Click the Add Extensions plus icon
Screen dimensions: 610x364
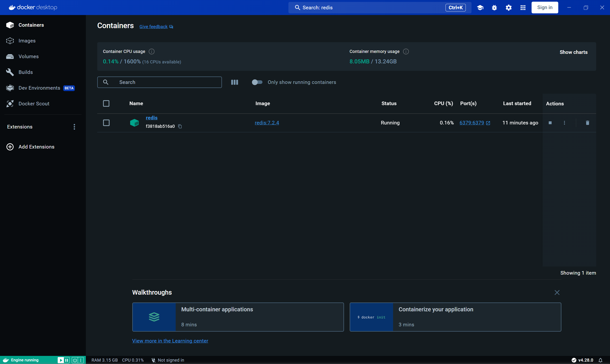tap(10, 147)
